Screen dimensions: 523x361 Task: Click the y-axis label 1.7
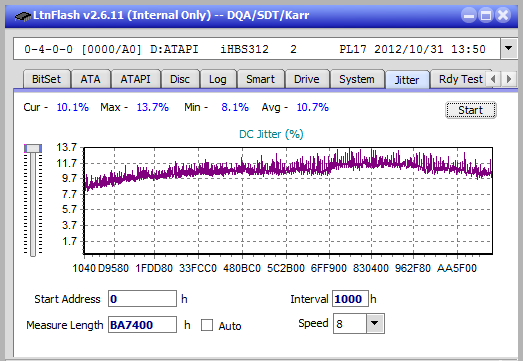(x=69, y=241)
